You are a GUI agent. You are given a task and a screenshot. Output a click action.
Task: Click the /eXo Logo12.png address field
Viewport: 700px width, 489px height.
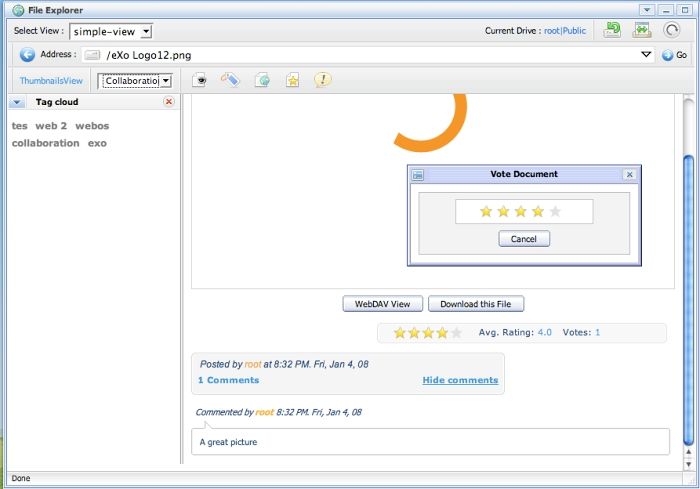(x=368, y=55)
